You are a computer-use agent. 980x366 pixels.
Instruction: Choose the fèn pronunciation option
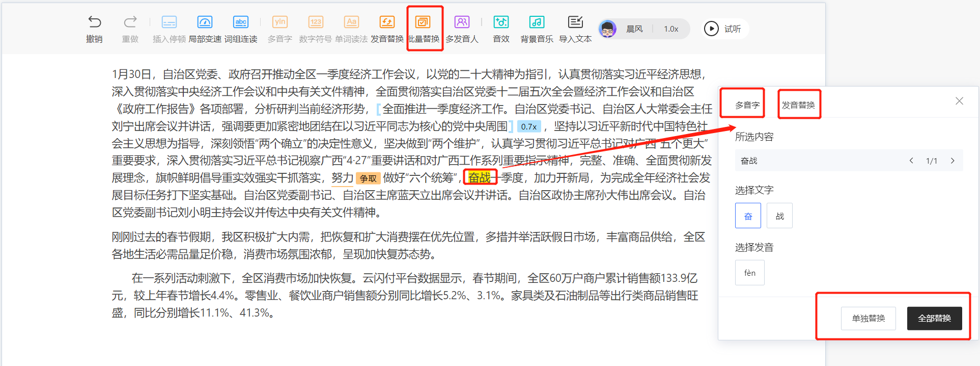click(750, 273)
